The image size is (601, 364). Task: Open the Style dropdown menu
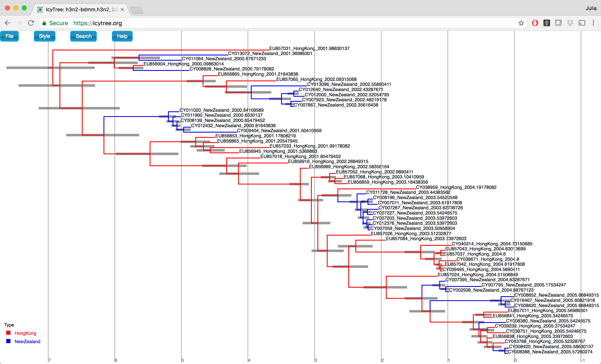pos(44,36)
